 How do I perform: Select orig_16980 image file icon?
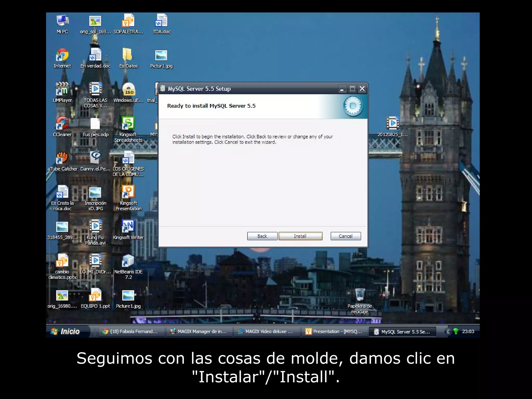(x=62, y=299)
